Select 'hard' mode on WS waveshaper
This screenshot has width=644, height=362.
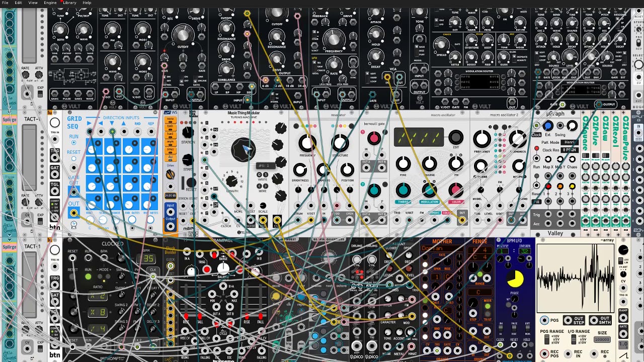(170, 135)
